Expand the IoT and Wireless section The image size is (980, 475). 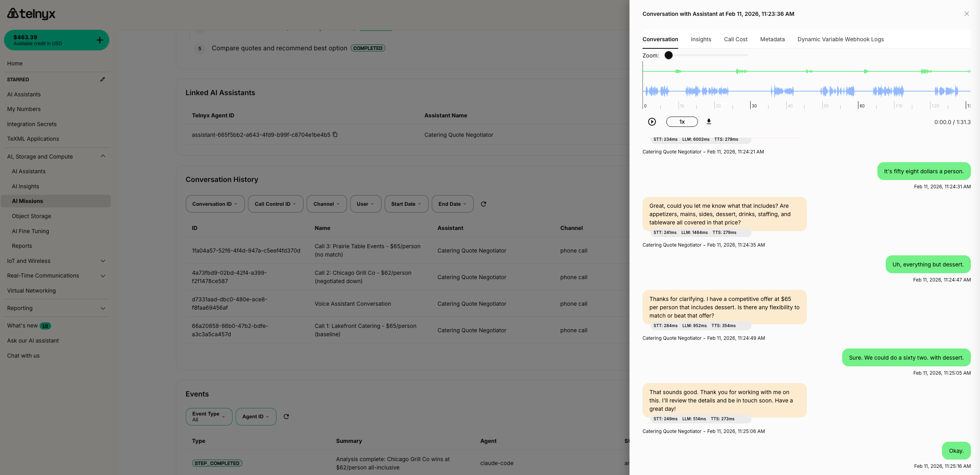103,261
